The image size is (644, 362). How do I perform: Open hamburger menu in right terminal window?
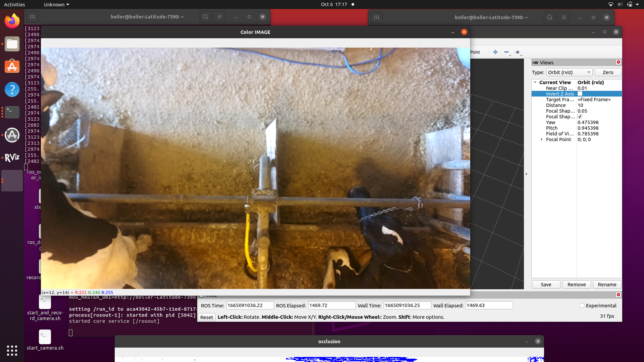(564, 17)
